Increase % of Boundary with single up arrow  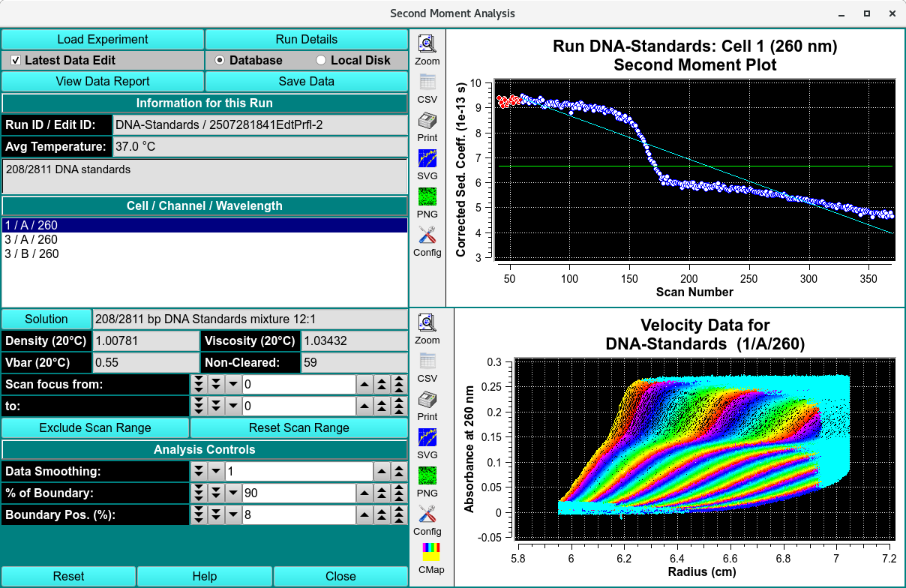click(x=364, y=493)
